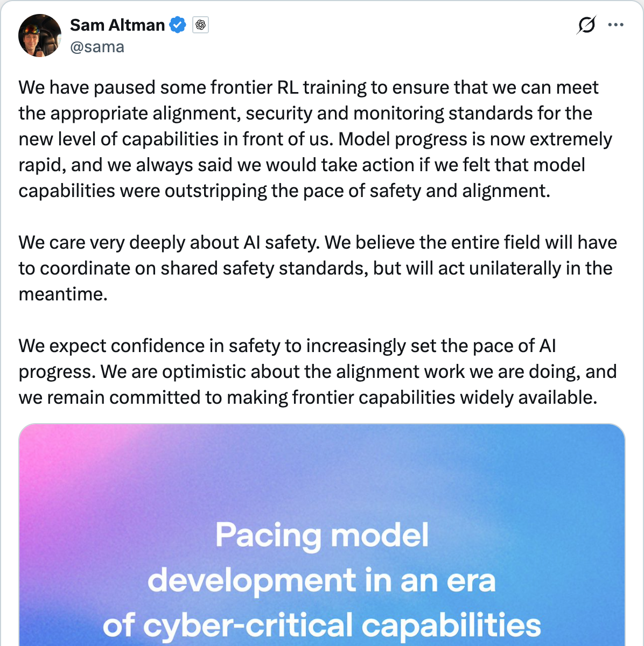Open the @sama handle link

coord(97,47)
